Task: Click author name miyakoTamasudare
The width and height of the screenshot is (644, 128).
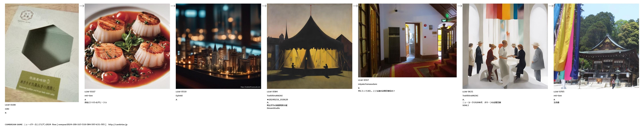Action: click(368, 84)
